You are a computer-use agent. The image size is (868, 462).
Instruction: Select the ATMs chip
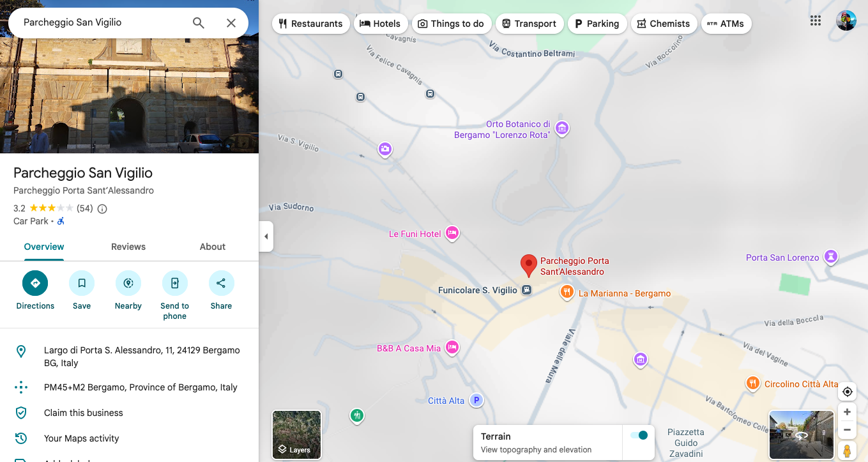[x=726, y=24]
